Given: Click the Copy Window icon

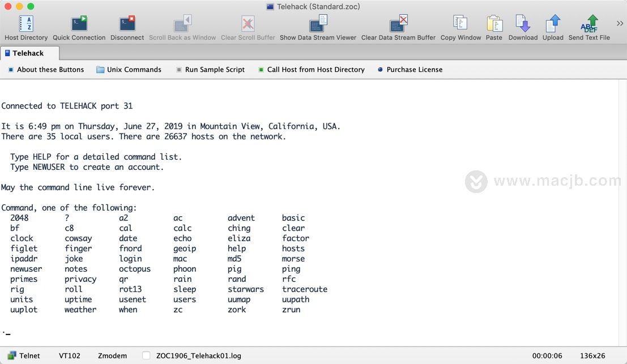Looking at the screenshot, I should click(x=460, y=24).
